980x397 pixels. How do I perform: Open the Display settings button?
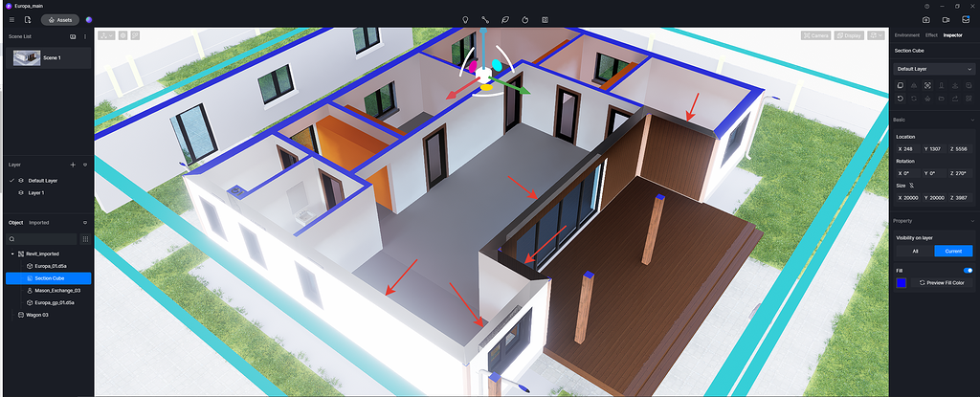click(849, 35)
